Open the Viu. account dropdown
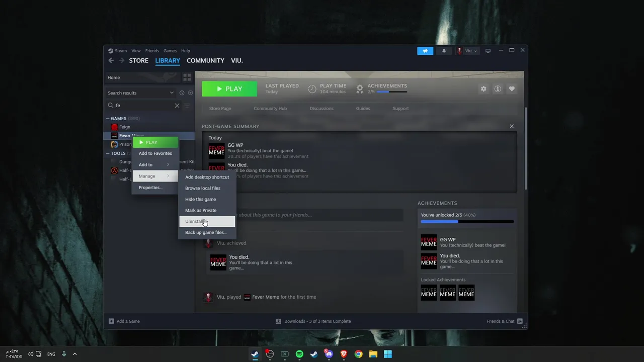 click(x=467, y=51)
